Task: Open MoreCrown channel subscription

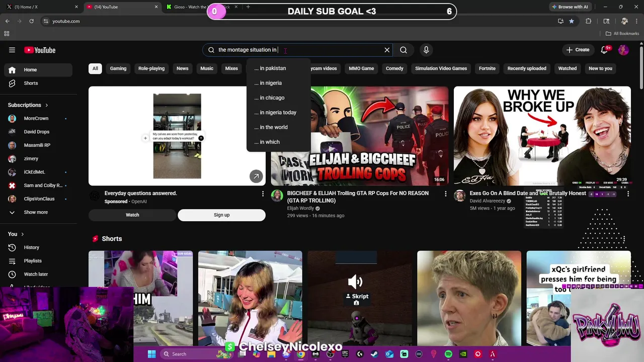Action: click(x=38, y=119)
